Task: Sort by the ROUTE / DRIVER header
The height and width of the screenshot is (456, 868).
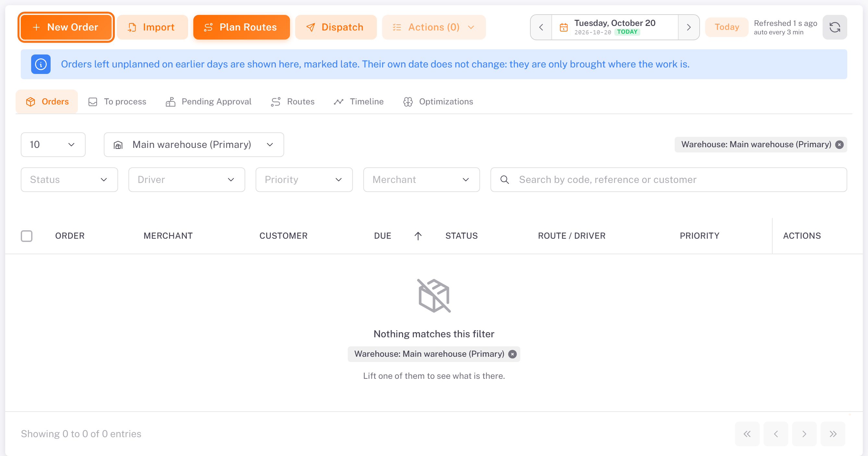Action: coord(572,236)
